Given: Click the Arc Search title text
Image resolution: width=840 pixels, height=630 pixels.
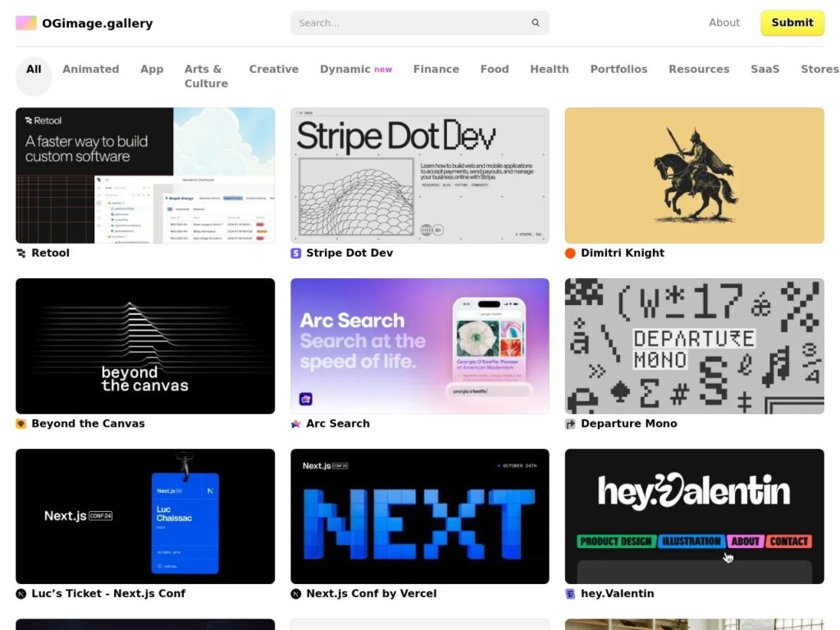Looking at the screenshot, I should point(338,423).
